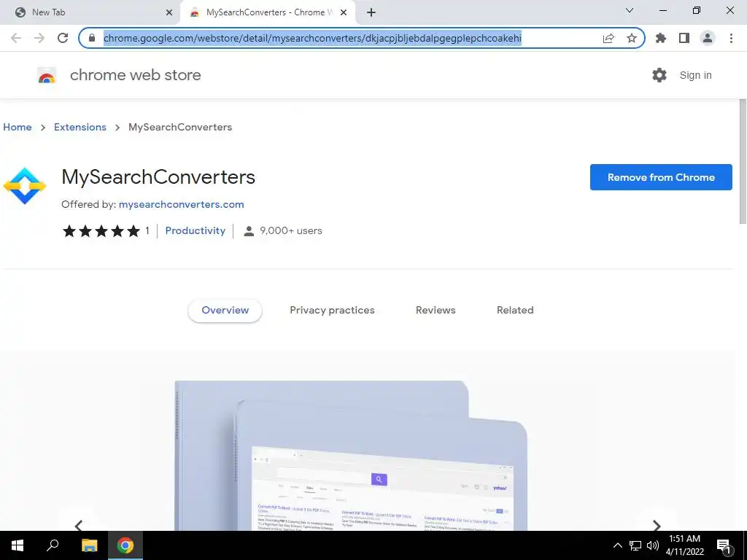Go back using browser back arrow
The height and width of the screenshot is (560, 747).
click(x=16, y=38)
